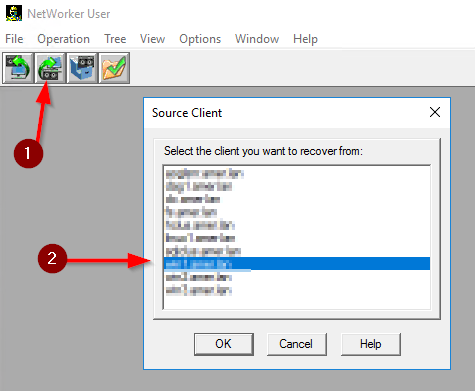The height and width of the screenshot is (391, 475).
Task: Confirm client selection with OK
Action: (224, 344)
